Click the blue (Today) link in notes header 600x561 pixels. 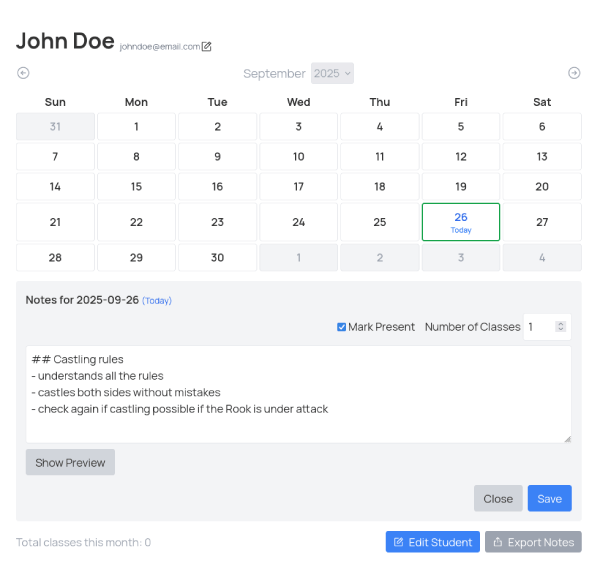tap(157, 301)
